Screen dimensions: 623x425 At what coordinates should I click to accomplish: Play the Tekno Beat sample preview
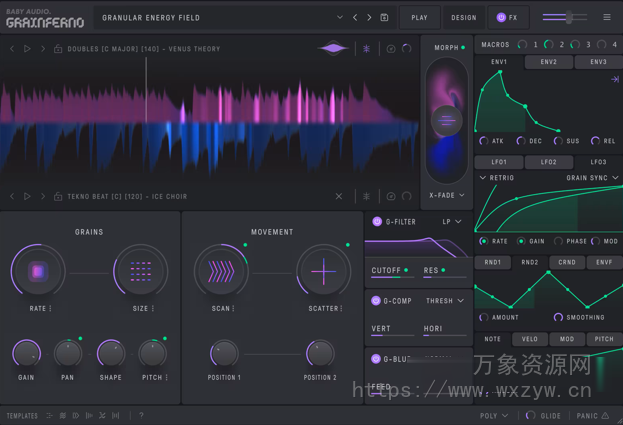click(27, 196)
